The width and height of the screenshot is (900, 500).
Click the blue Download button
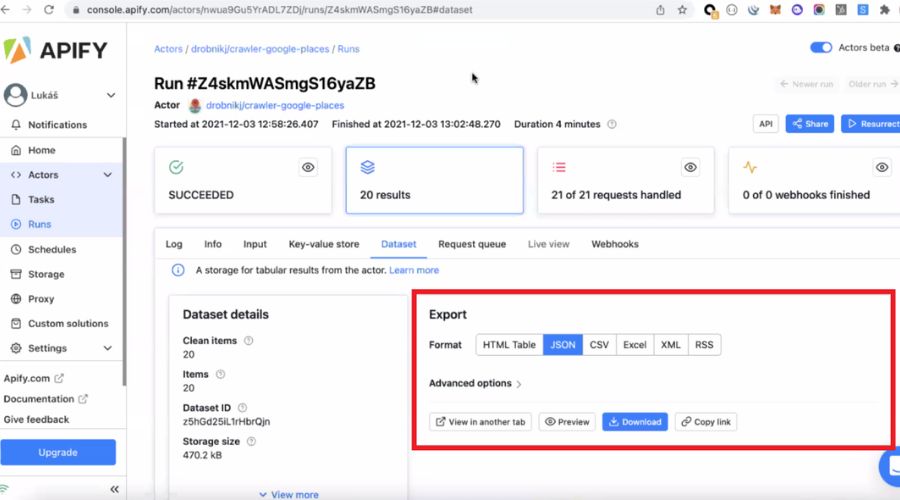pyautogui.click(x=635, y=422)
